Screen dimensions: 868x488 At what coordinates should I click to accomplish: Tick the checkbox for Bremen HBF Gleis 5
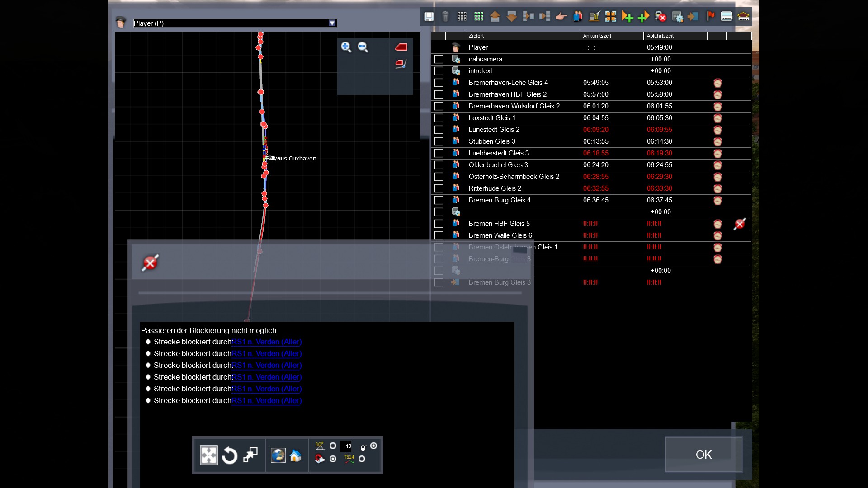tap(439, 224)
